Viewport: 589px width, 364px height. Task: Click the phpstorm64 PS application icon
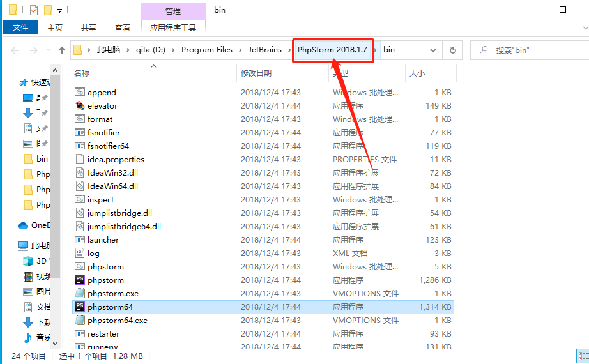click(80, 307)
